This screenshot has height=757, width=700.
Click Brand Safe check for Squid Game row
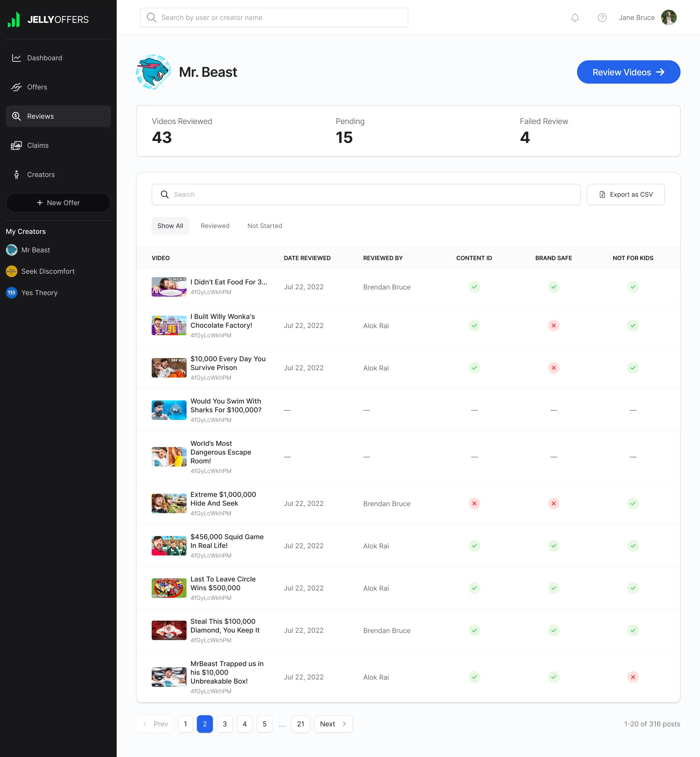(x=554, y=546)
